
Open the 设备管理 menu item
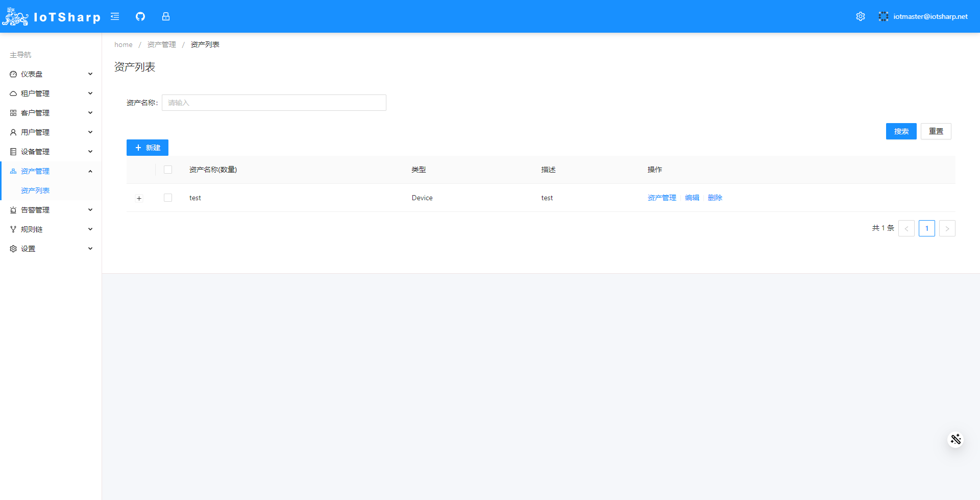point(51,152)
